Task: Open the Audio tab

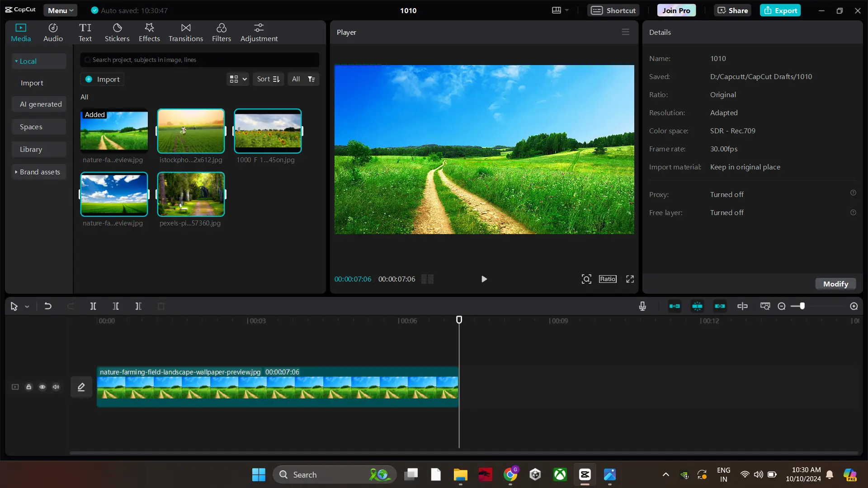Action: (x=53, y=33)
